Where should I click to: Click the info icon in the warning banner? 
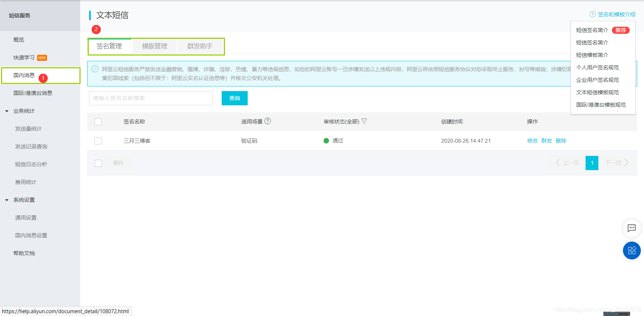pyautogui.click(x=95, y=69)
